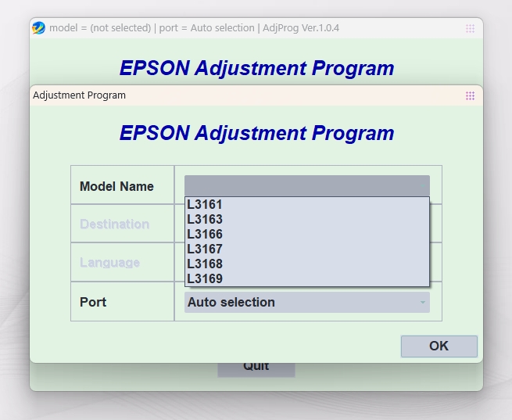This screenshot has height=420, width=512.
Task: Click the OK button
Action: coord(439,346)
